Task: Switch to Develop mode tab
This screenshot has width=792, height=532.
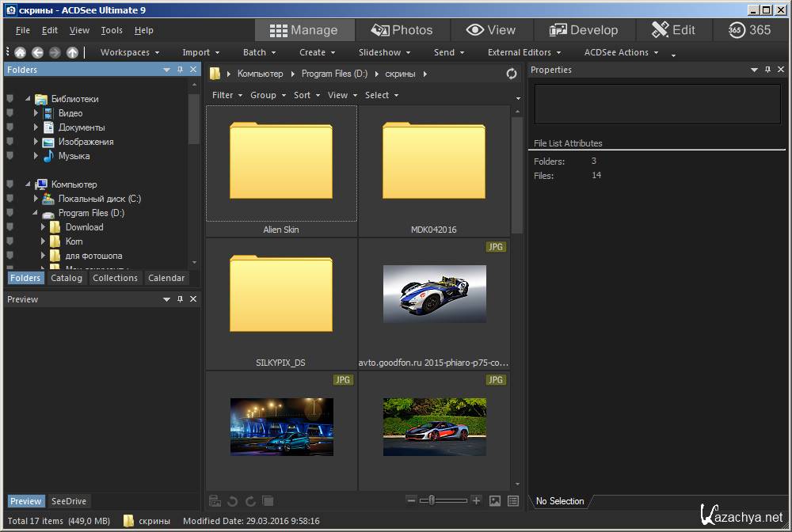Action: coord(584,30)
